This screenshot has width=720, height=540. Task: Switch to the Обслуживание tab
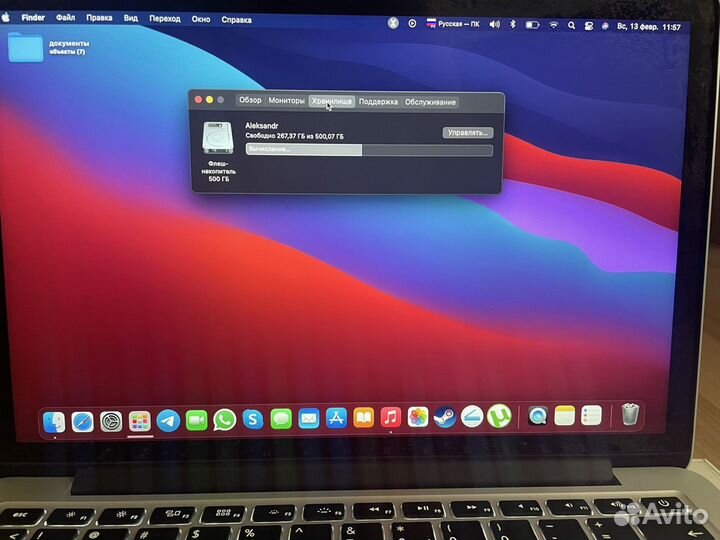430,102
